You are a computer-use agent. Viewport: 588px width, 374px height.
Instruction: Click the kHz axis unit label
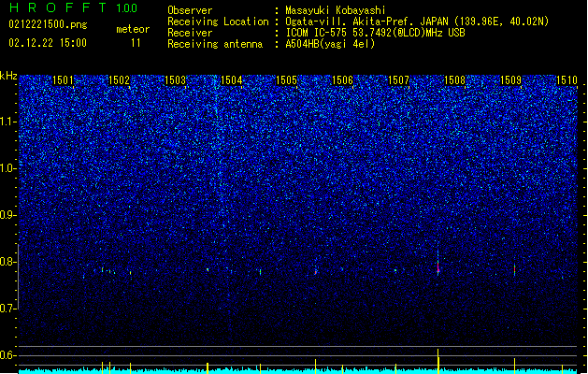pos(8,76)
